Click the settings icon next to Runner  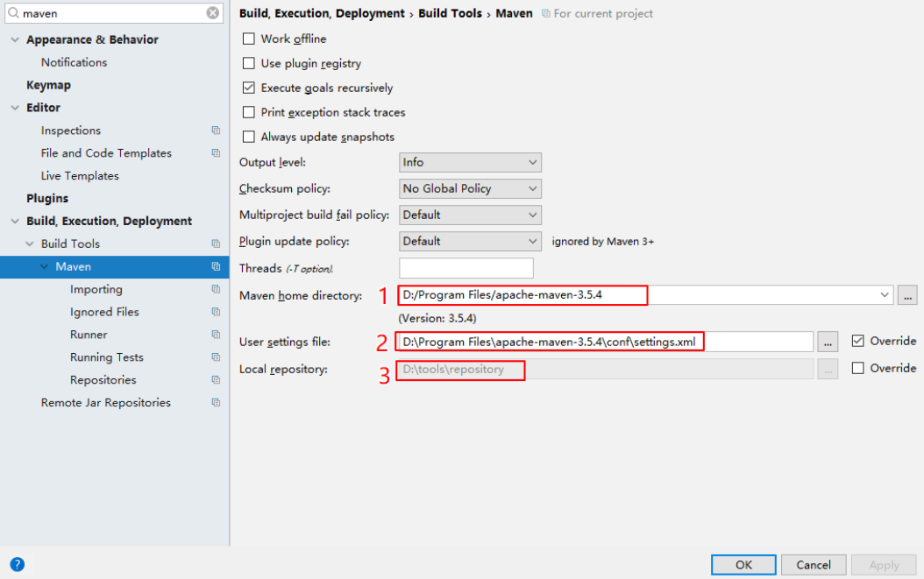(215, 334)
